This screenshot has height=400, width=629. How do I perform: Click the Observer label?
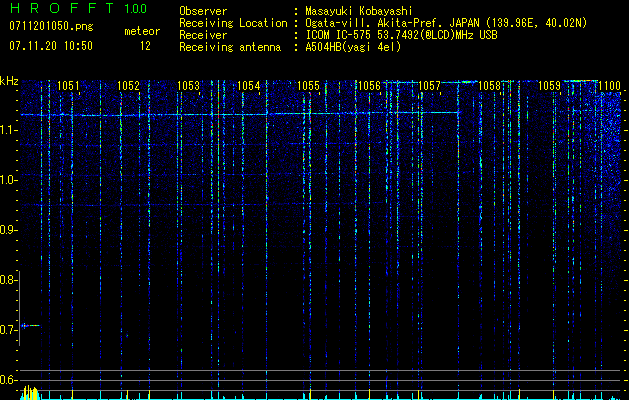pyautogui.click(x=203, y=11)
